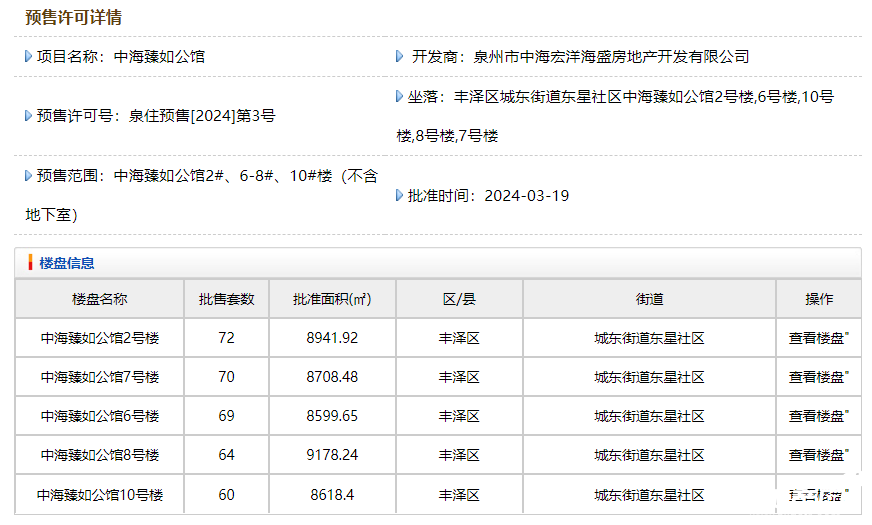Select the cell 中海臻如公馆10号楼
872x525 pixels.
(x=100, y=495)
